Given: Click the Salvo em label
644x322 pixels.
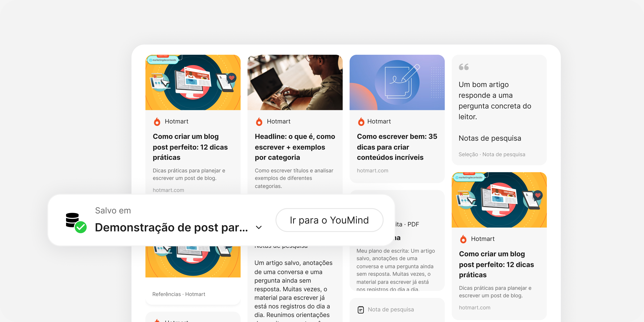Looking at the screenshot, I should point(113,211).
